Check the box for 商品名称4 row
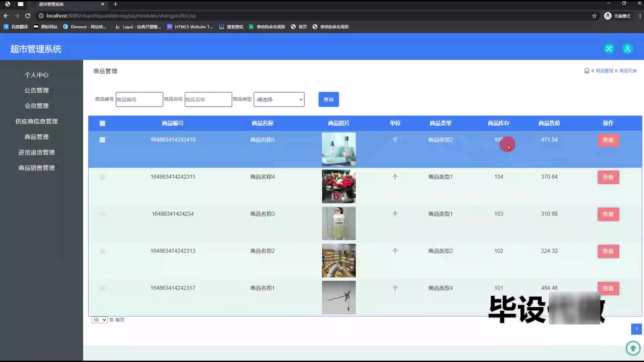 pyautogui.click(x=102, y=177)
